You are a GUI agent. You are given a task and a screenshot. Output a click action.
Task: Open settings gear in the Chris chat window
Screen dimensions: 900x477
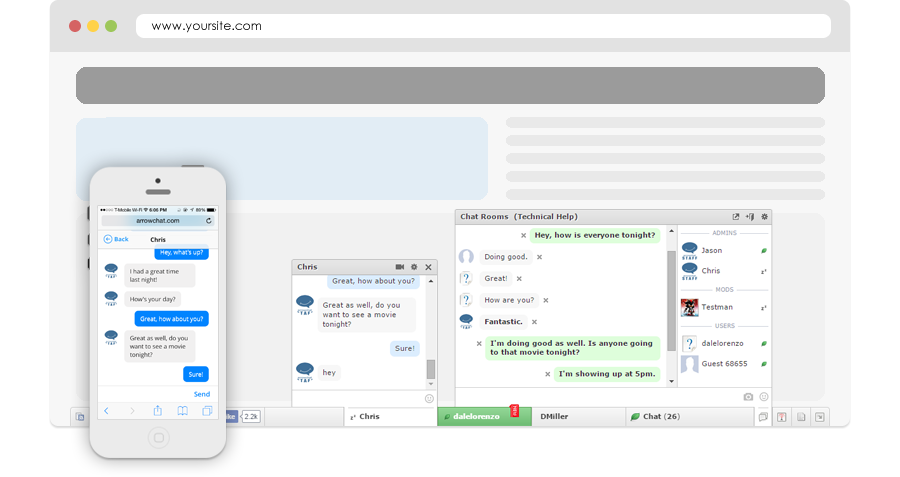coord(414,267)
